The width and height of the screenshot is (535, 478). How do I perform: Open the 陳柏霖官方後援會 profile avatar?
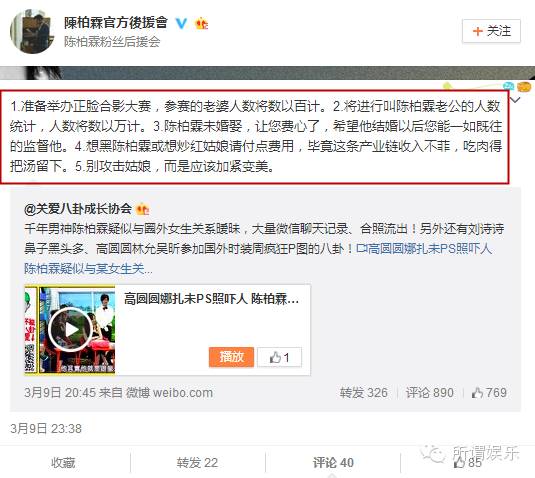32,31
